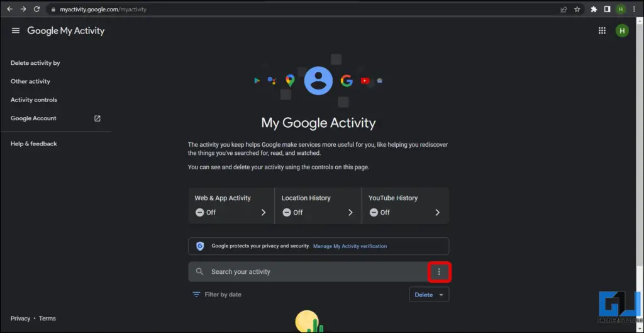The image size is (644, 333).
Task: Click the Chrome profile avatar in toolbar
Action: [x=621, y=9]
